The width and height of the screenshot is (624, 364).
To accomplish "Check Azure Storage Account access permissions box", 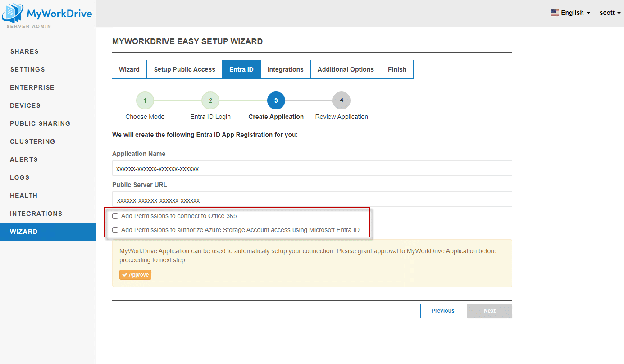I will click(x=115, y=230).
